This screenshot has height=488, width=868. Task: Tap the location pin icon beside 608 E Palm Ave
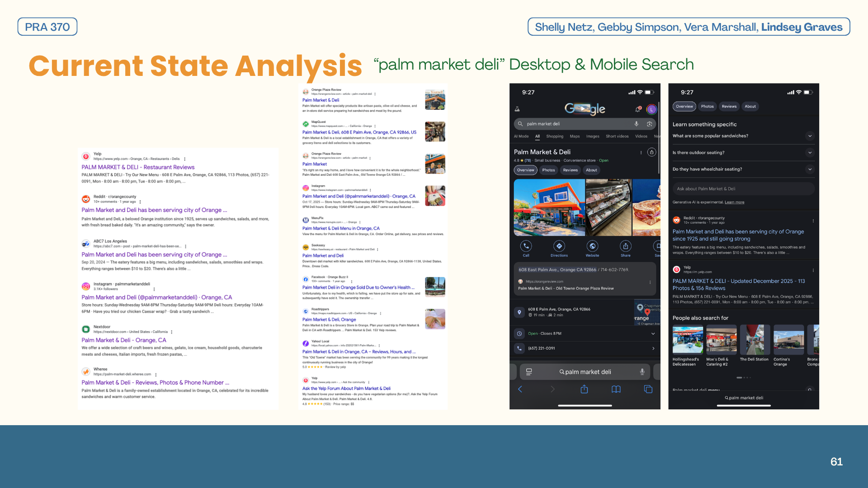tap(519, 312)
